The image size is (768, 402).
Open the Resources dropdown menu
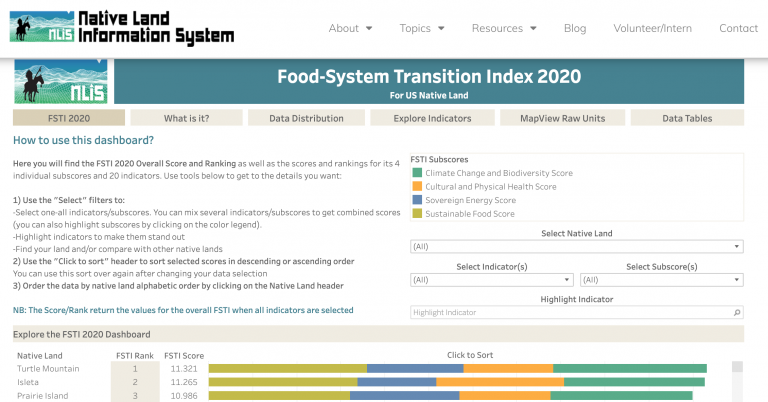pos(503,28)
